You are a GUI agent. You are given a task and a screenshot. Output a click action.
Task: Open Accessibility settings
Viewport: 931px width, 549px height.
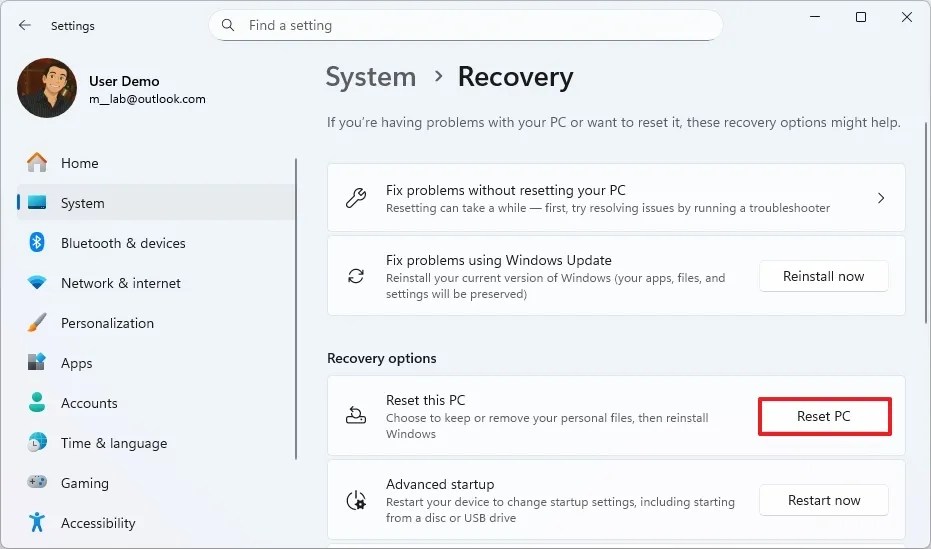[x=156, y=522]
